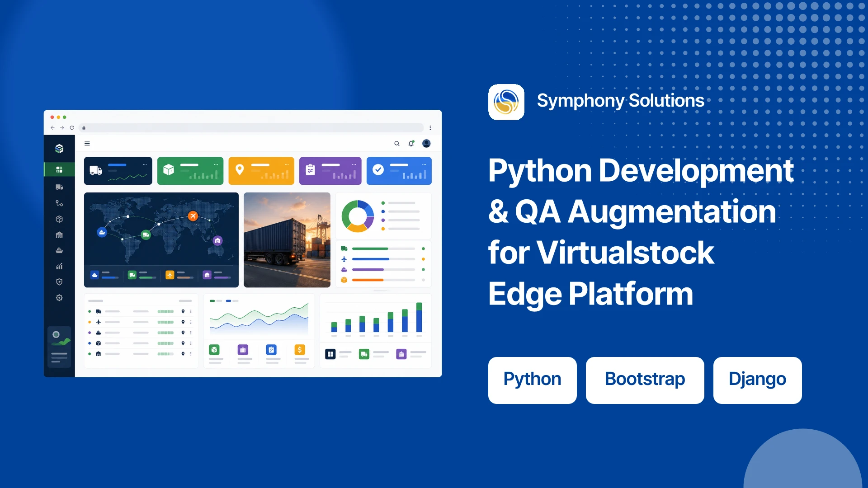Select the shield icon in the sidebar
The width and height of the screenshot is (868, 488).
[59, 282]
